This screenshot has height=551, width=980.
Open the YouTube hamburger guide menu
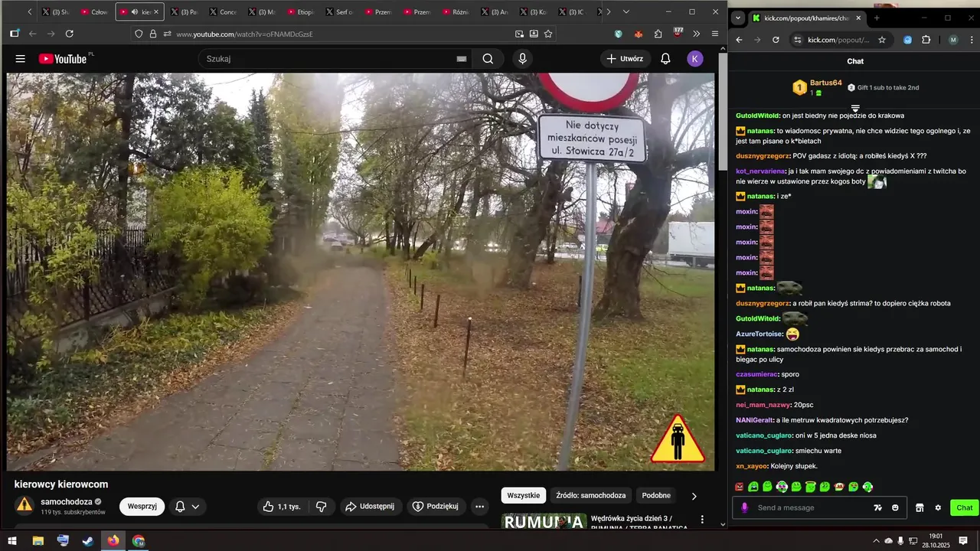[x=21, y=59]
